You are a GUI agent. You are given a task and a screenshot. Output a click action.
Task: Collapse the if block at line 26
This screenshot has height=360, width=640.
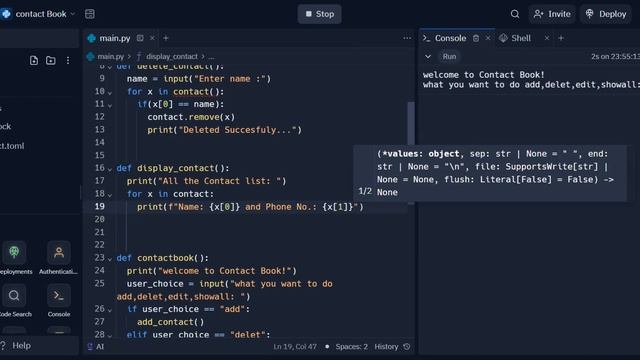coord(110,310)
